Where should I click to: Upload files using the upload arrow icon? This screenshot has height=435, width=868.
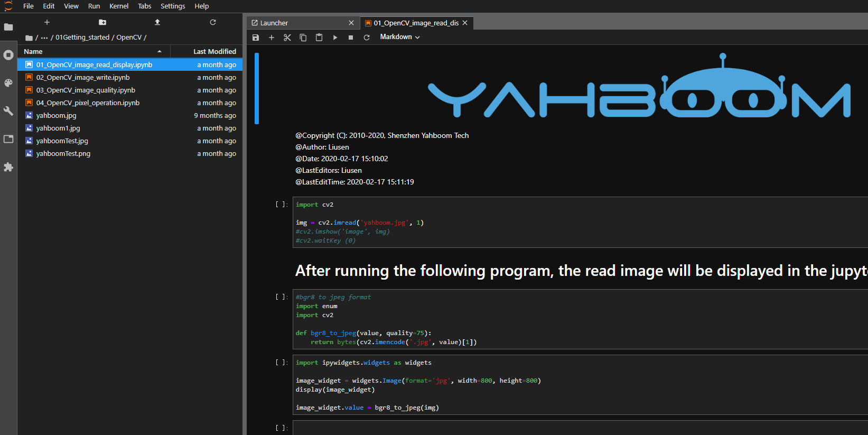[157, 22]
